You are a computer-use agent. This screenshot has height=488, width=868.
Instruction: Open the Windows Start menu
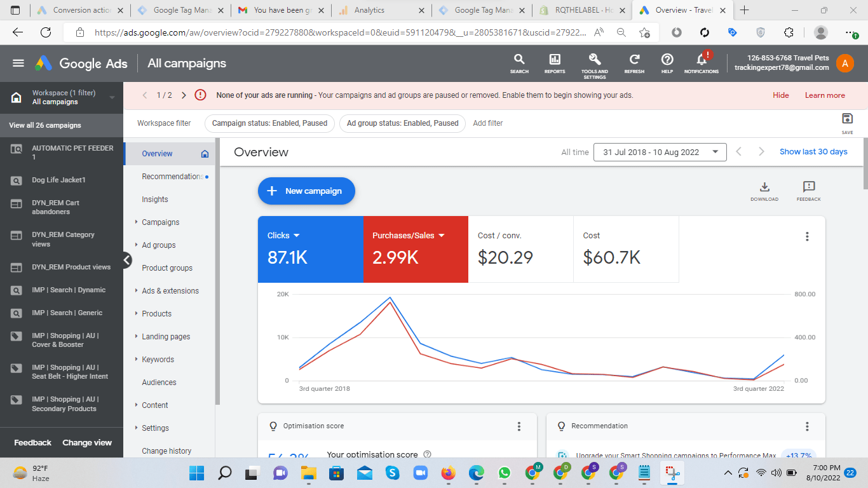point(196,473)
